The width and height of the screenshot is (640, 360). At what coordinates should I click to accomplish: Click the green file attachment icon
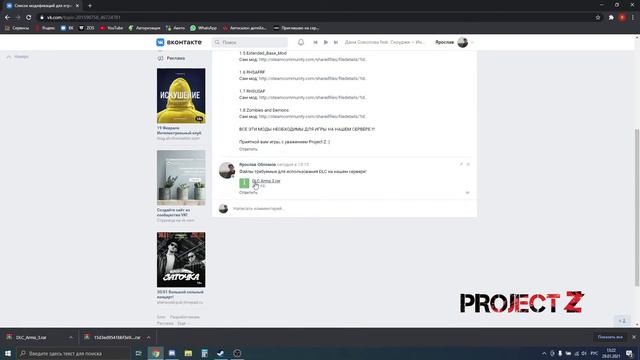244,183
